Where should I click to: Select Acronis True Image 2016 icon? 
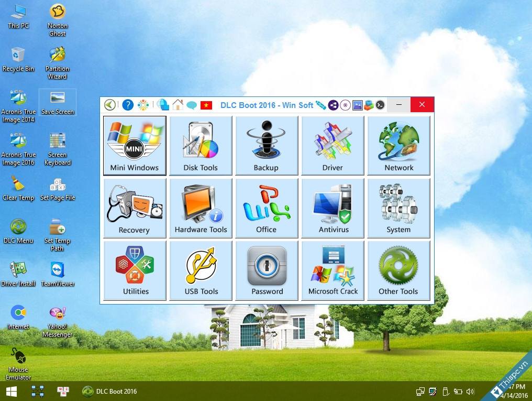click(18, 150)
